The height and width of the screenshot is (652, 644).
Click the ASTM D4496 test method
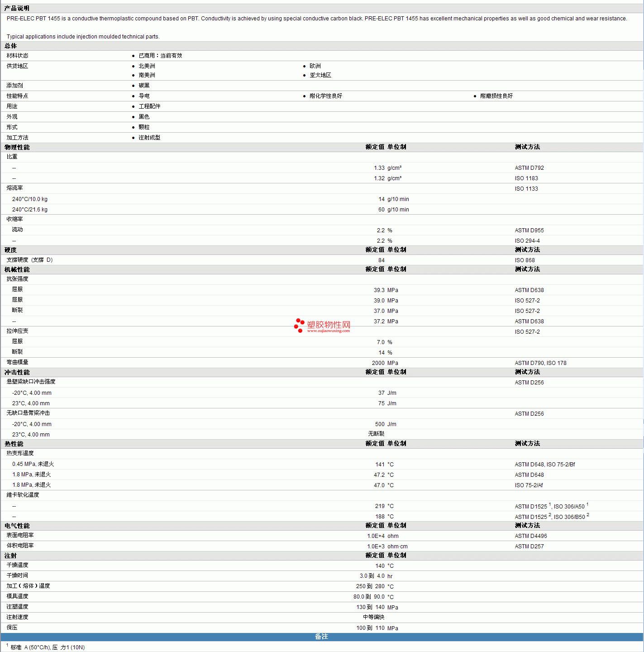[x=531, y=536]
